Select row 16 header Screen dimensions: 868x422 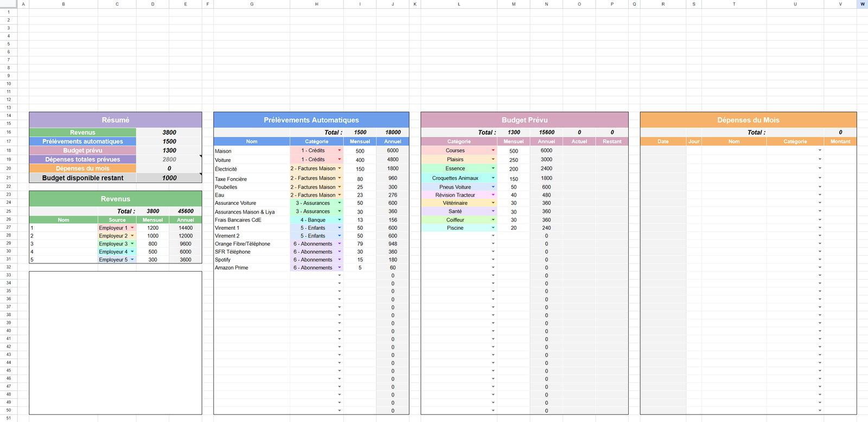click(x=9, y=132)
